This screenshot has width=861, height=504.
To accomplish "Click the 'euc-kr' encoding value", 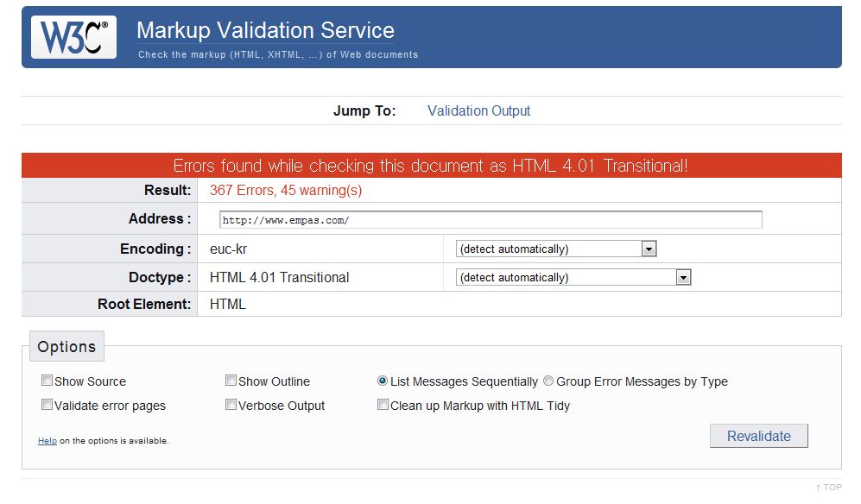I will (x=229, y=249).
